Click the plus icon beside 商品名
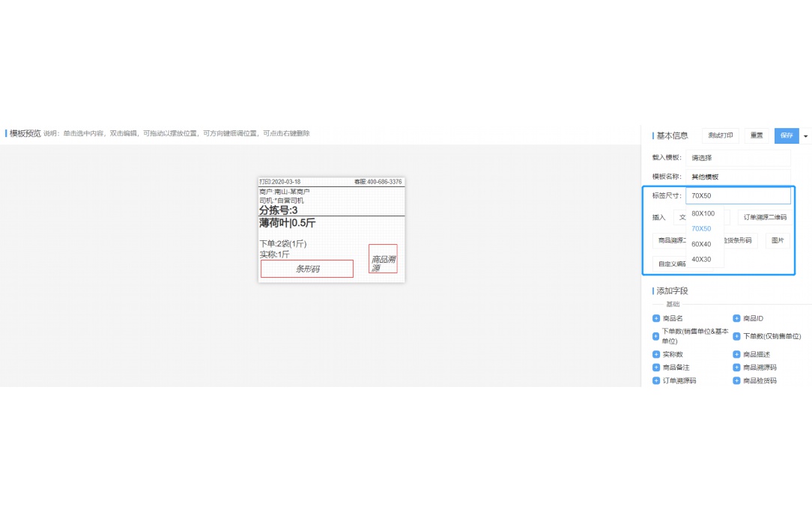The height and width of the screenshot is (512, 812). pyautogui.click(x=656, y=319)
